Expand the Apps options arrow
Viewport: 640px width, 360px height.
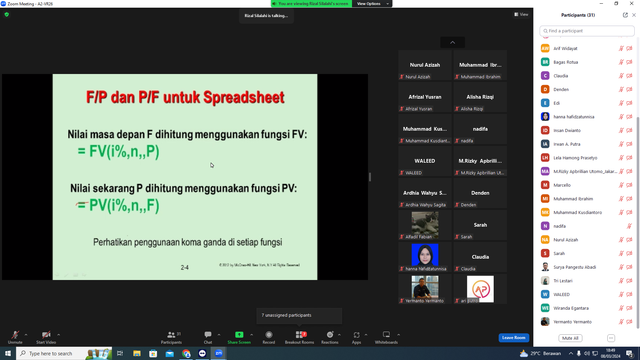coord(366,335)
